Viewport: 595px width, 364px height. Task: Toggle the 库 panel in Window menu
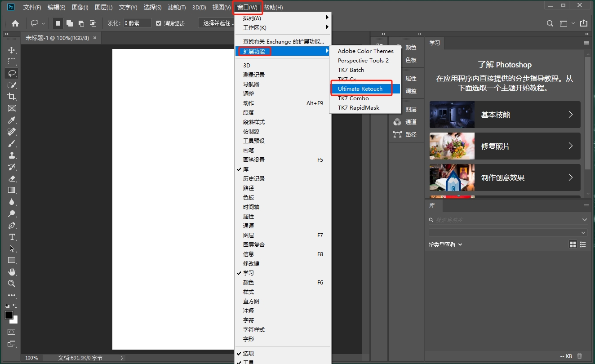click(x=246, y=169)
